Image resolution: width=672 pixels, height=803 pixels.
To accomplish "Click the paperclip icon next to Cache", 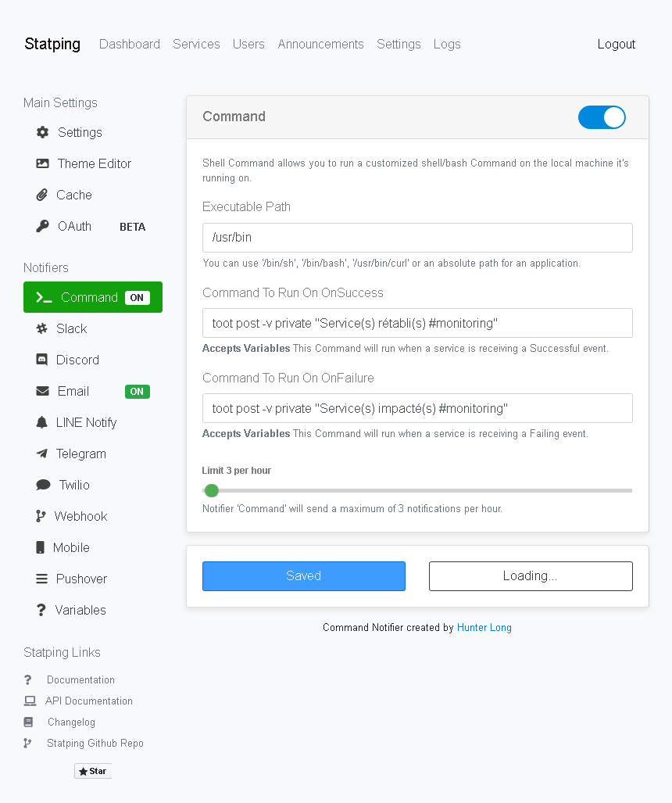I will pyautogui.click(x=42, y=195).
